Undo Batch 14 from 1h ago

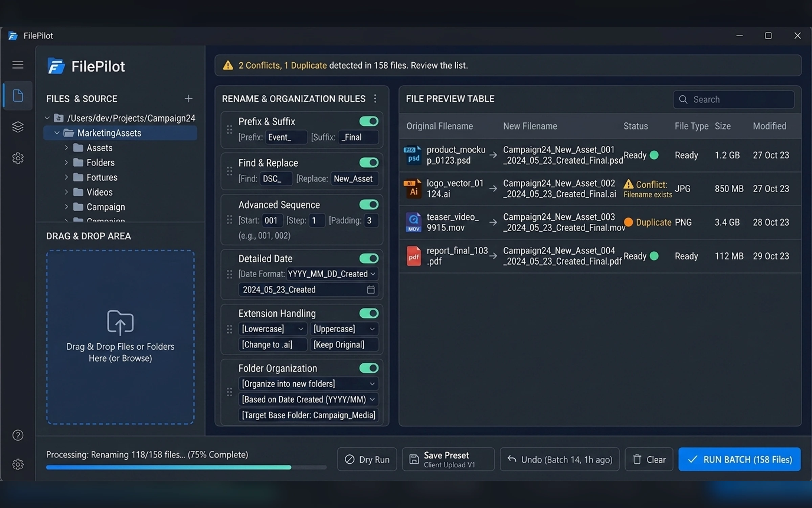pyautogui.click(x=560, y=459)
